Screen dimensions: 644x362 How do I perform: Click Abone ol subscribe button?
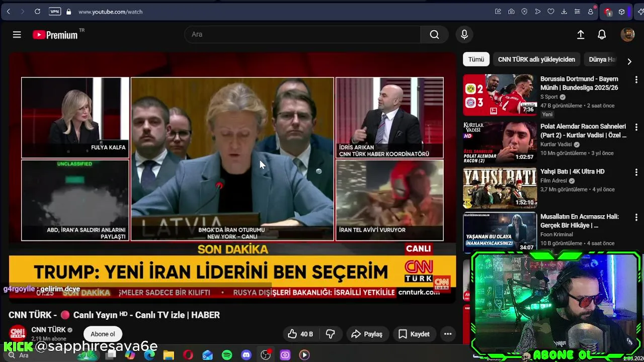click(x=103, y=334)
